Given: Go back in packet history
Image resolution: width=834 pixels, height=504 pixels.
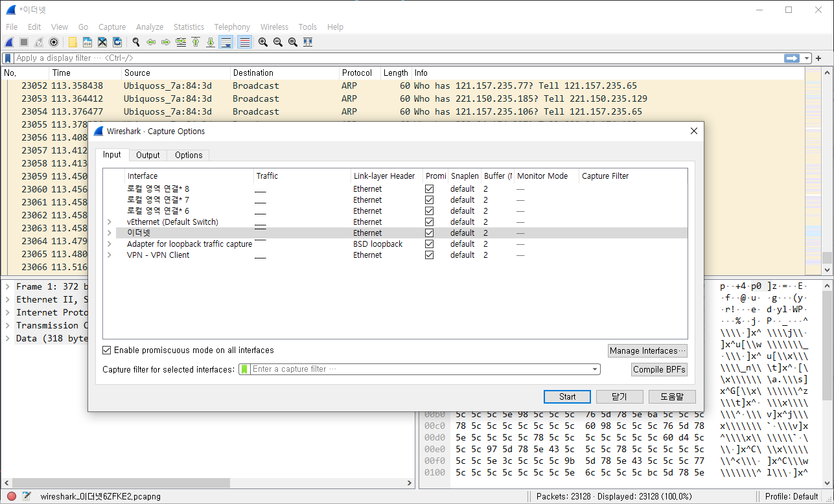Looking at the screenshot, I should 151,42.
